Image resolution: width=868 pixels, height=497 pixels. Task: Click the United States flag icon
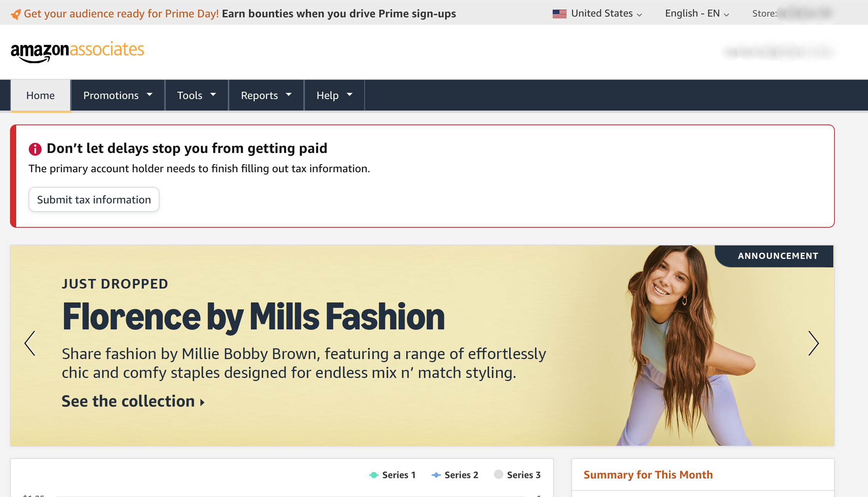(x=559, y=13)
